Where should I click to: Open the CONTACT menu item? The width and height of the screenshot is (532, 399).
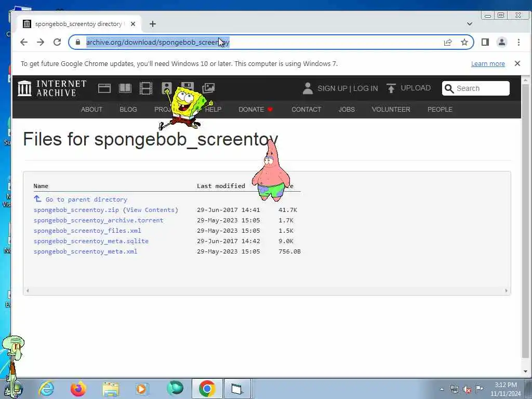(x=307, y=109)
